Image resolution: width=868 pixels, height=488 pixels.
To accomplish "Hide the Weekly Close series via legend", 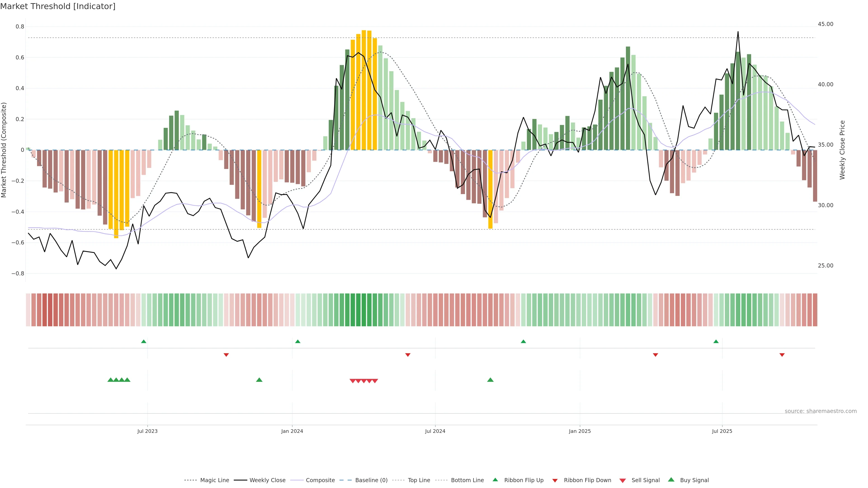I will click(x=267, y=480).
